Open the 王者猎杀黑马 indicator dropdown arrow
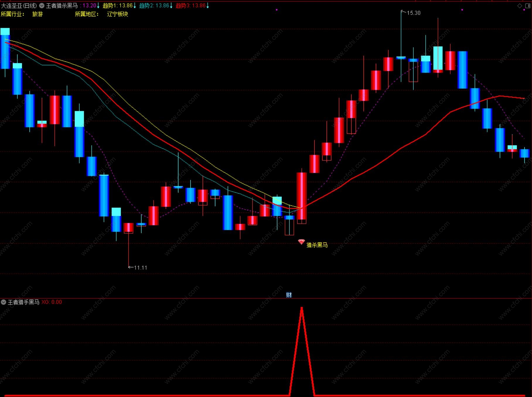 pos(42,6)
